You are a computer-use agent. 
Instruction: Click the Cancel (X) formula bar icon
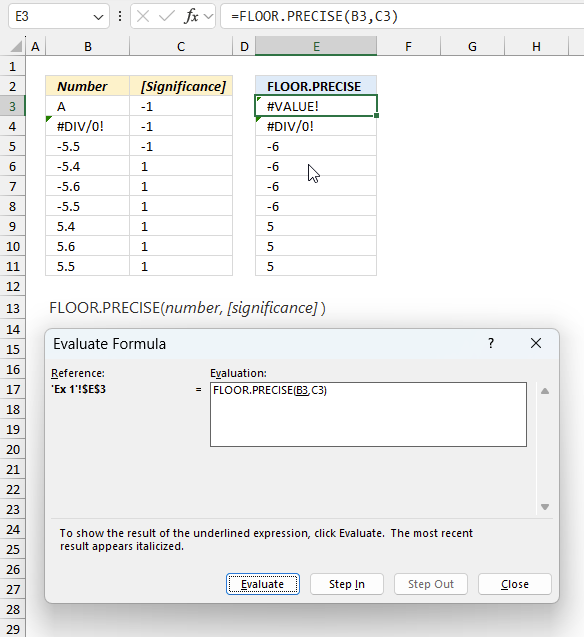[143, 17]
